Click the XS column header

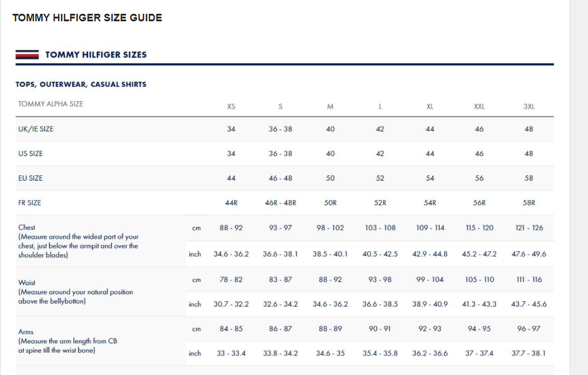click(x=231, y=106)
